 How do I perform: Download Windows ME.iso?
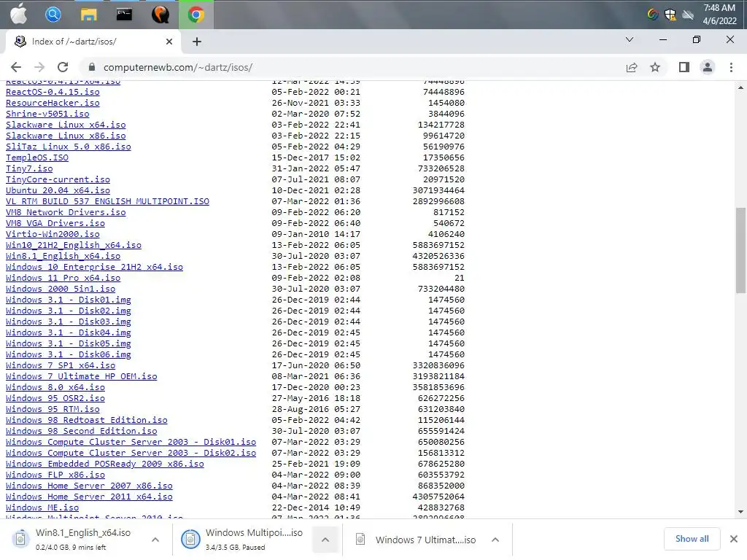tap(42, 508)
